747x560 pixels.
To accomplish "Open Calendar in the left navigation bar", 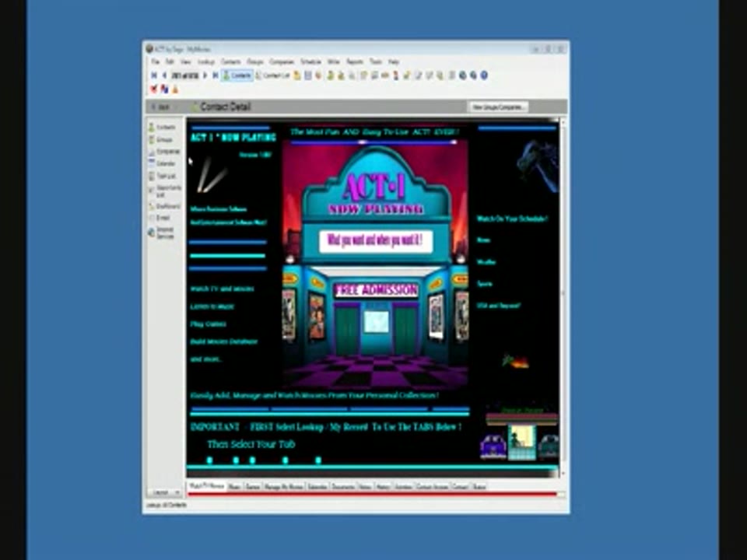I will pos(162,163).
